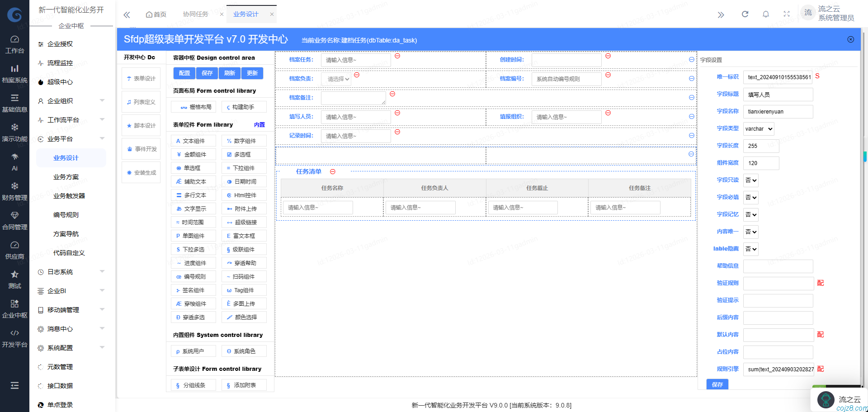This screenshot has height=412, width=868.
Task: Open the 字段必填 yes/no selector
Action: coord(751,197)
